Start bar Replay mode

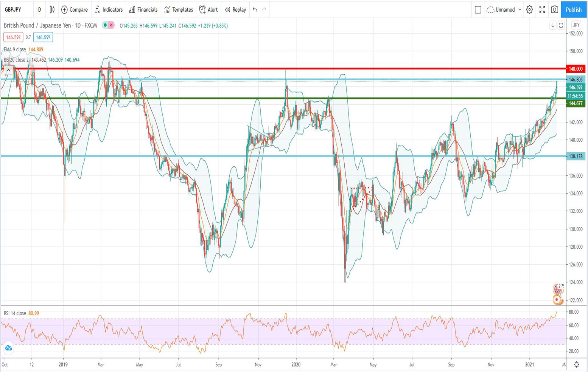pyautogui.click(x=235, y=10)
